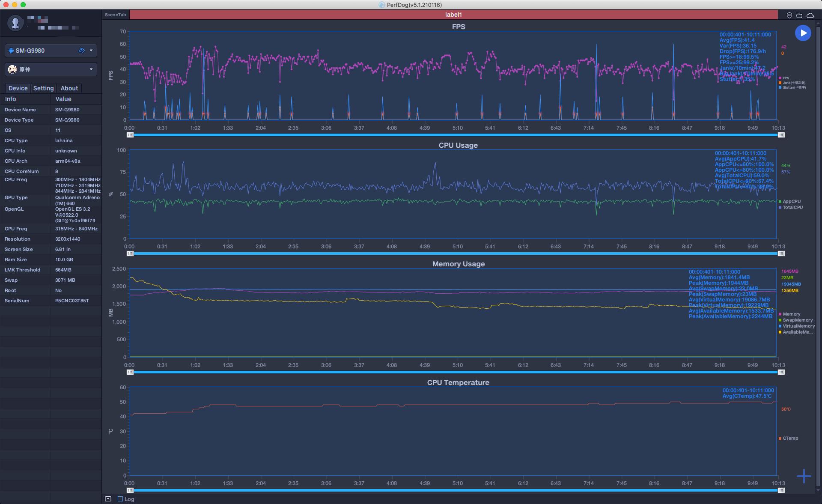Switch to the Setting tab
This screenshot has width=822, height=504.
click(x=43, y=88)
